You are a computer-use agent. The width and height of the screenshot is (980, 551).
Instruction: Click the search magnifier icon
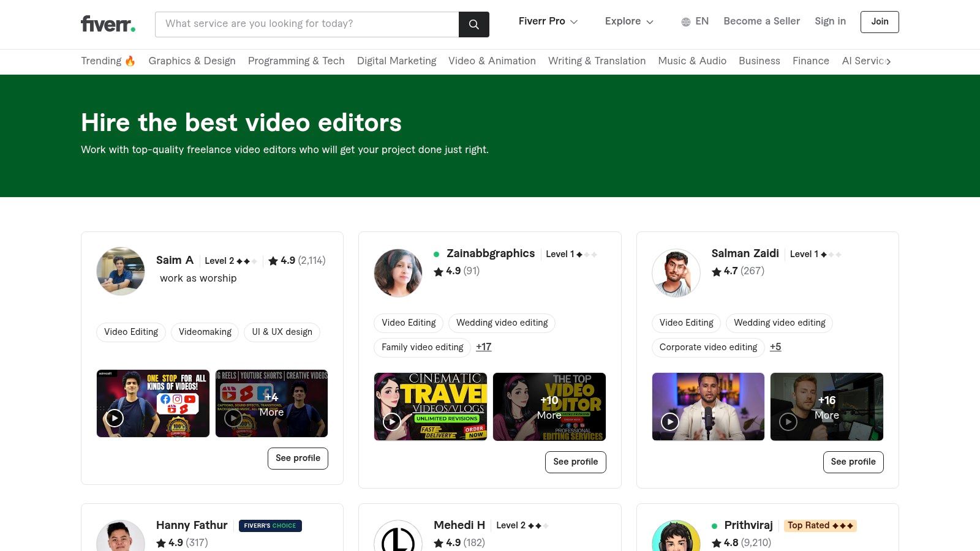click(x=473, y=24)
